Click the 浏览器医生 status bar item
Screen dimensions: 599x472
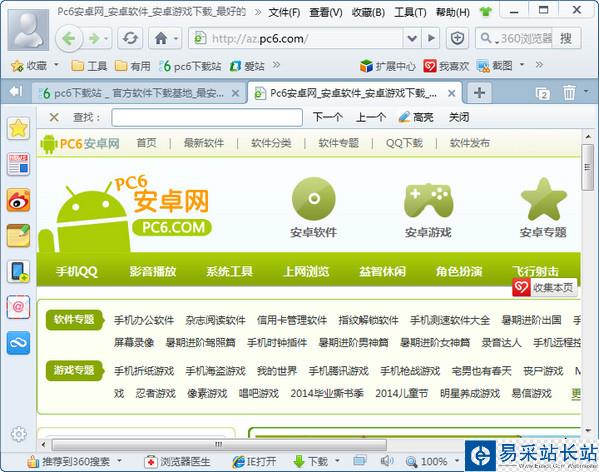[177, 461]
